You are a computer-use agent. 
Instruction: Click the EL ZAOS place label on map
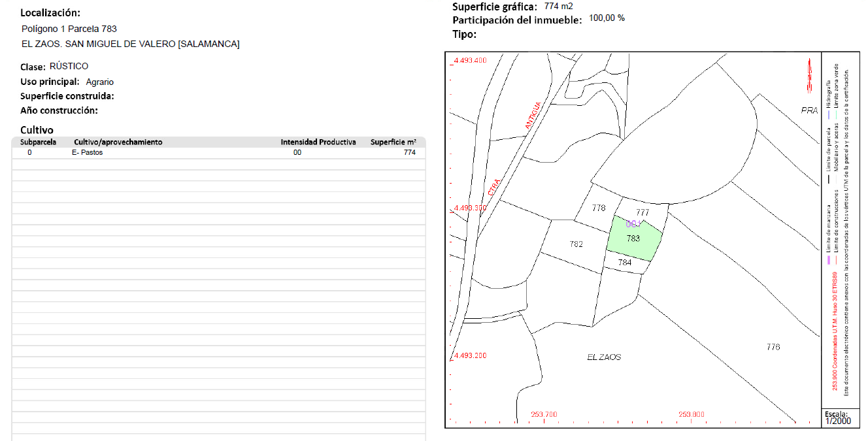click(603, 357)
